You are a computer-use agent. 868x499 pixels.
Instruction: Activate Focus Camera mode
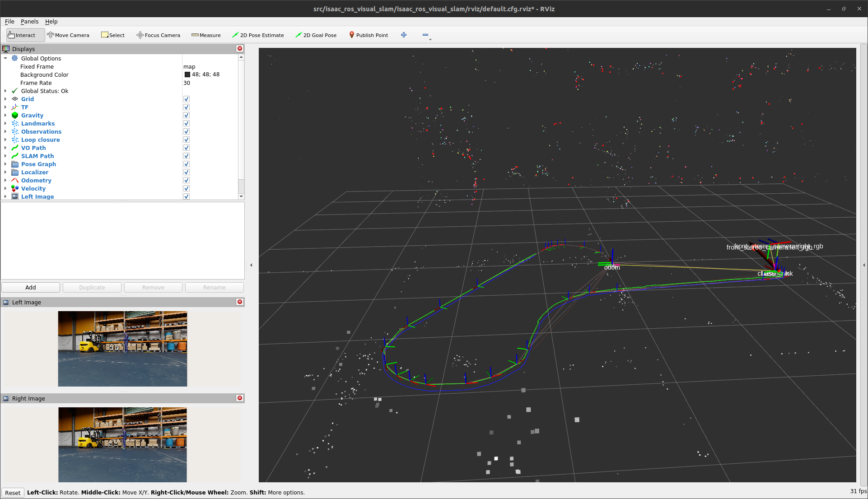(x=158, y=35)
